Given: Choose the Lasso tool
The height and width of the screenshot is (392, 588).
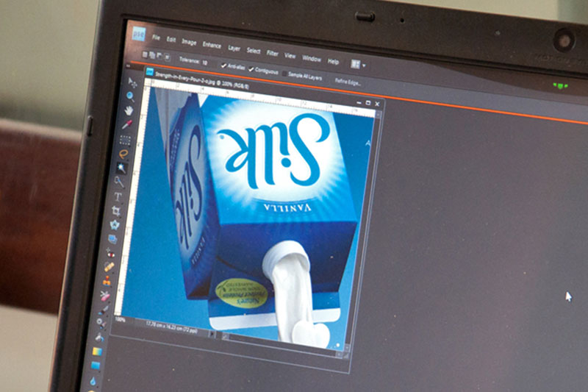Looking at the screenshot, I should click(x=123, y=154).
